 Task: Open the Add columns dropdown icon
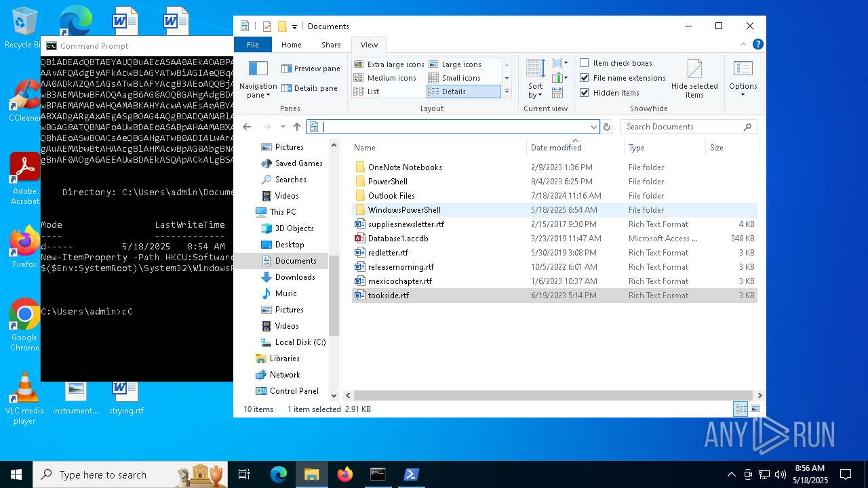[x=560, y=77]
